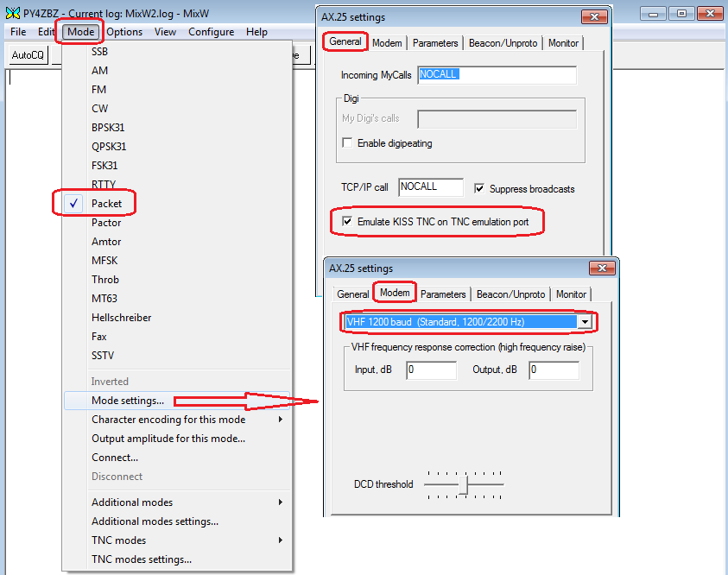This screenshot has width=728, height=575.
Task: Open Monitor tab in upper AX.25 dialog
Action: pos(563,43)
